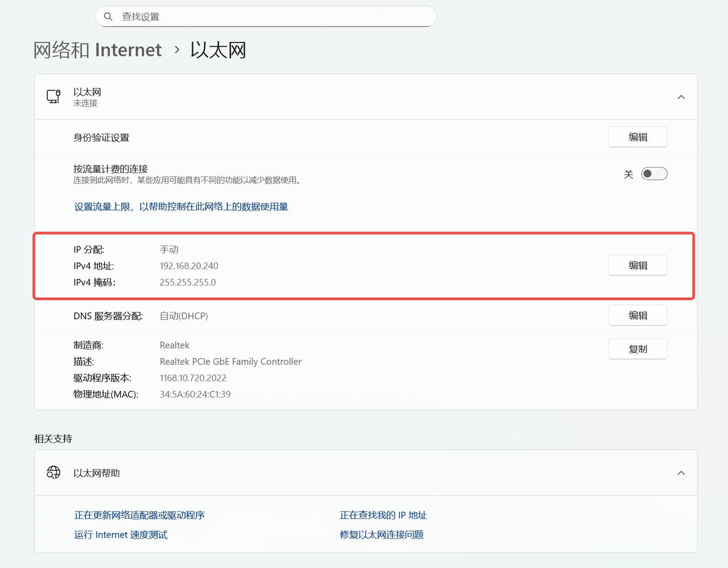Viewport: 728px width, 568px height.
Task: Go back to 网络和 Internet breadcrumb
Action: coord(97,50)
